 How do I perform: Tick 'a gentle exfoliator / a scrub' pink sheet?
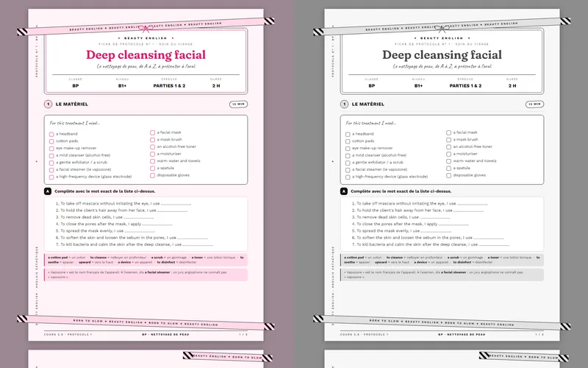51,163
